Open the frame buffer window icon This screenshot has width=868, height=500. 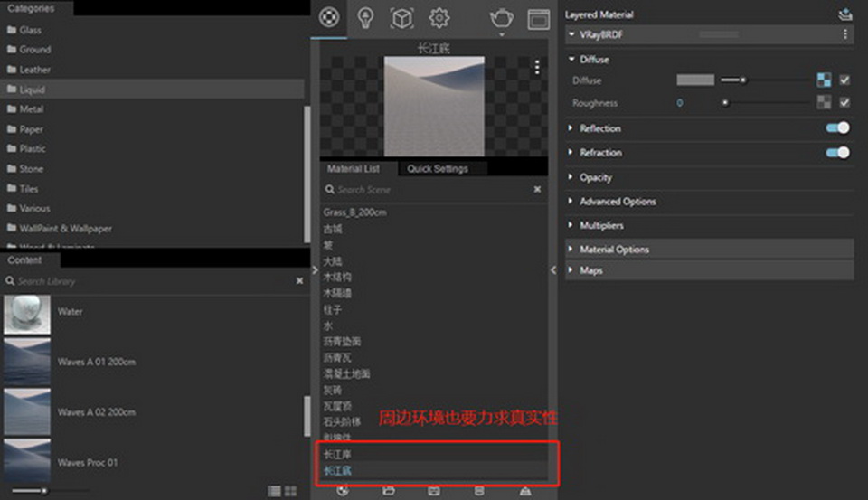tap(538, 18)
